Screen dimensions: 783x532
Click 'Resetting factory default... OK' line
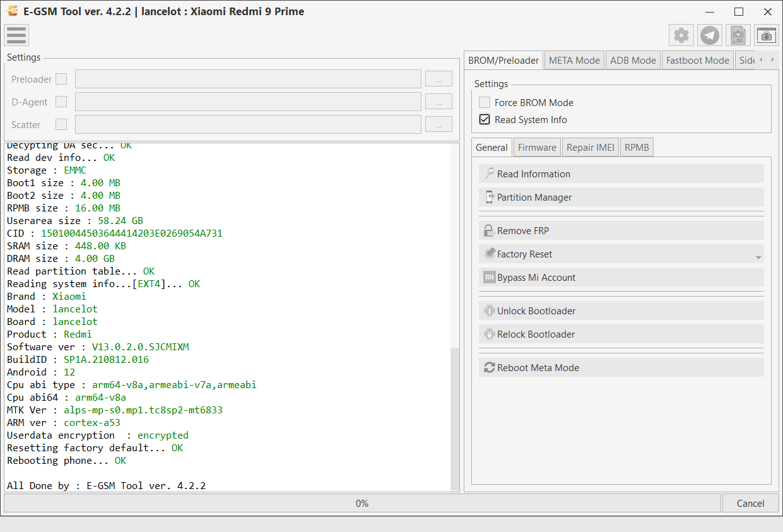95,448
